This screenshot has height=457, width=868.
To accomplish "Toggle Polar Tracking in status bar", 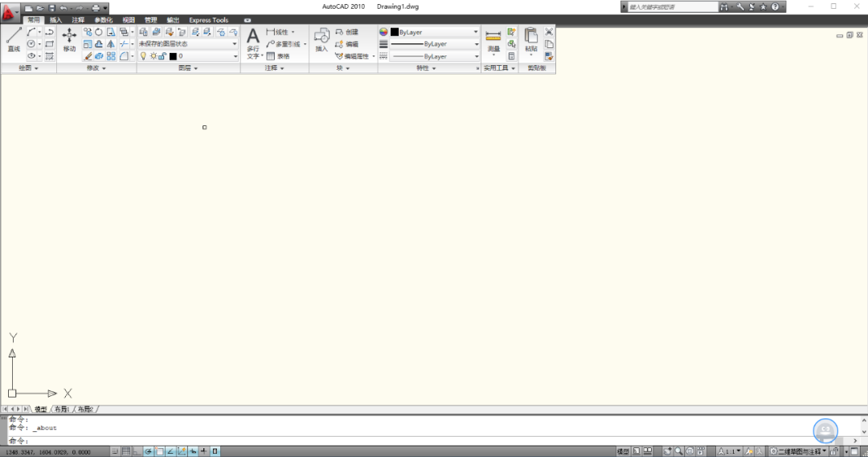I will (149, 451).
